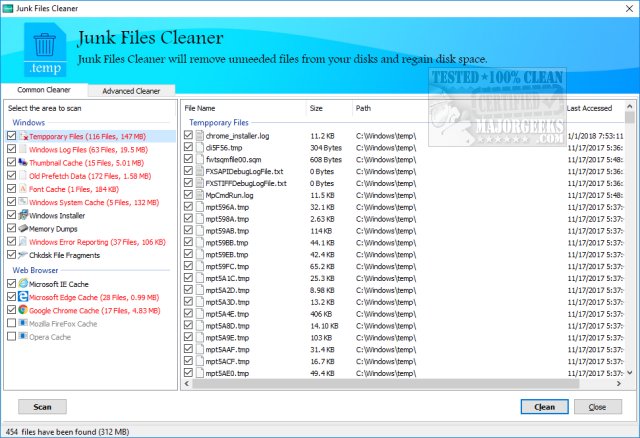Click the Microsoft IE Cache icon
This screenshot has height=438, width=640.
[23, 283]
